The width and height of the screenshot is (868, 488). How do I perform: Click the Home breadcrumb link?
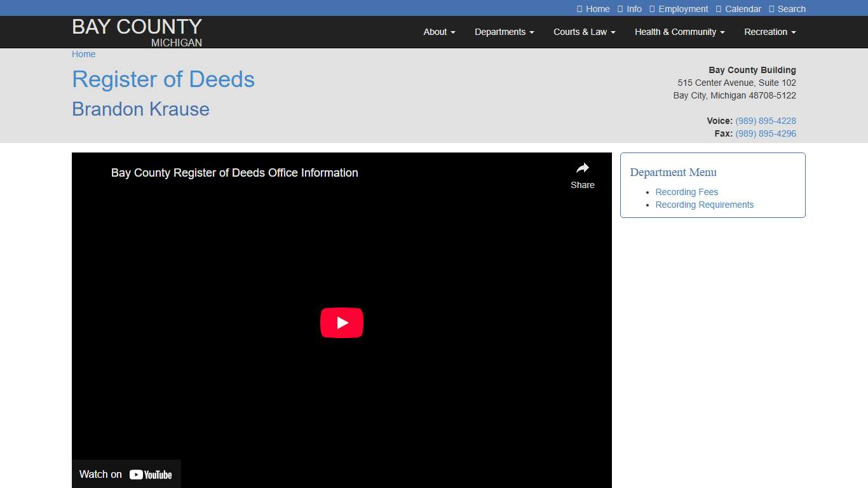(x=83, y=54)
